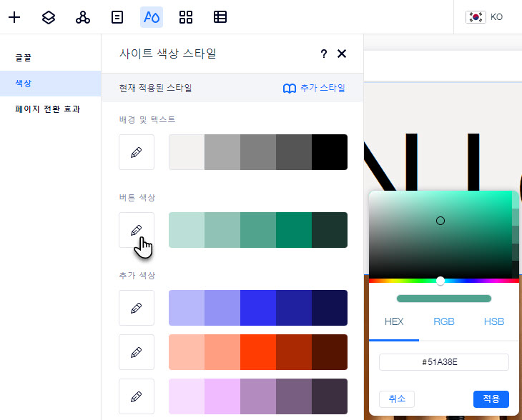Pick the darkest forest green button swatch
This screenshot has height=420, width=522.
point(330,230)
